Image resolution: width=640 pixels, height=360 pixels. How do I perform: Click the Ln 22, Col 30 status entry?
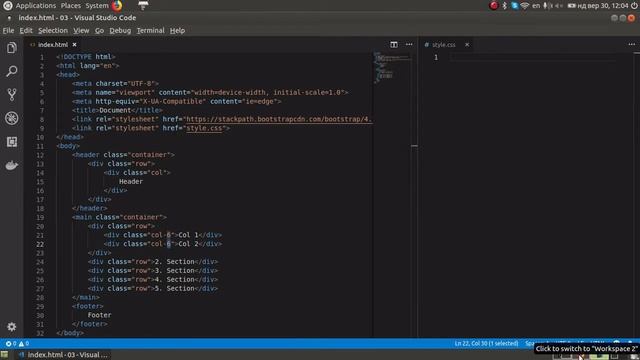click(x=486, y=344)
